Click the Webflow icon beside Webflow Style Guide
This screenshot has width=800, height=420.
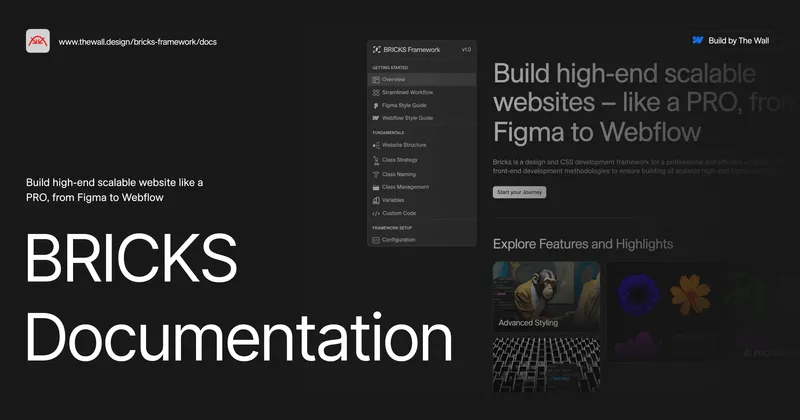[x=376, y=118]
